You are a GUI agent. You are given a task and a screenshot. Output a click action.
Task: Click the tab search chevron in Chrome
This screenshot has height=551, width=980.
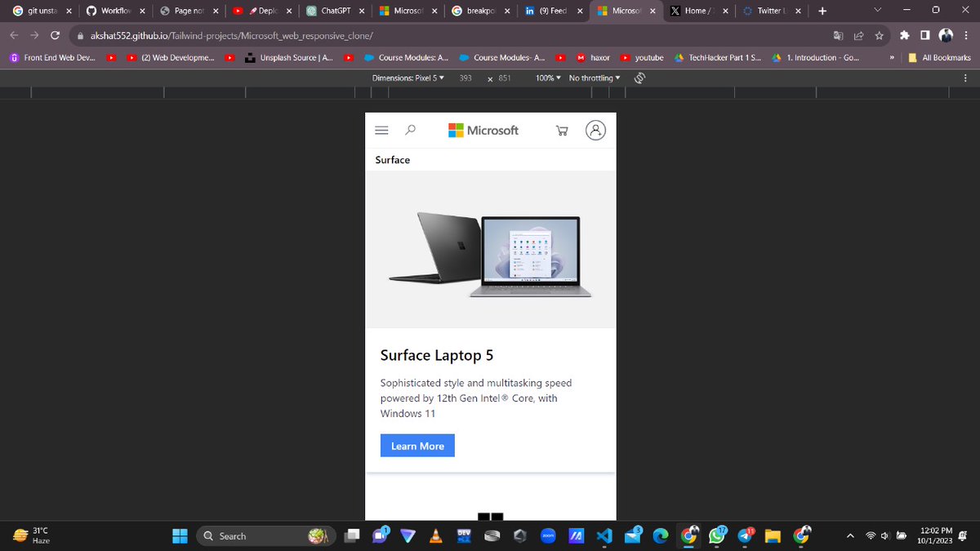click(x=877, y=11)
